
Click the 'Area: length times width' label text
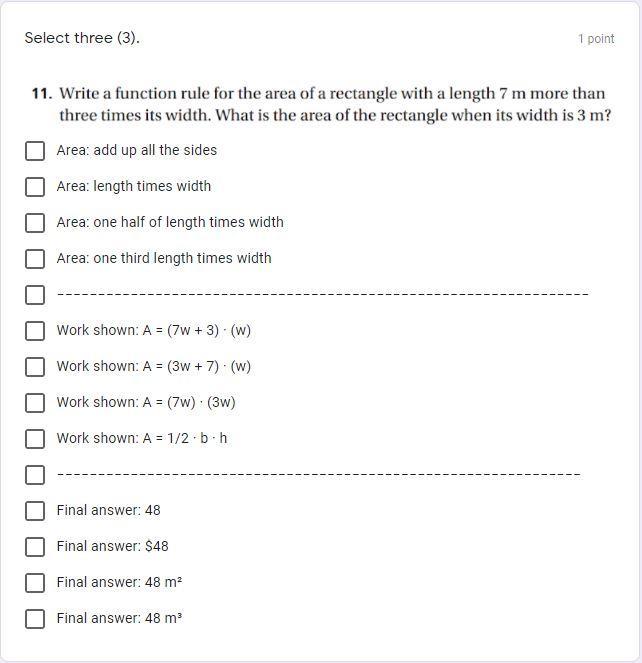(x=134, y=186)
